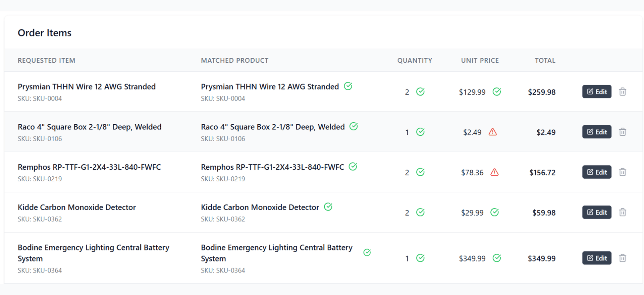Click unit price $29.99

tap(472, 213)
